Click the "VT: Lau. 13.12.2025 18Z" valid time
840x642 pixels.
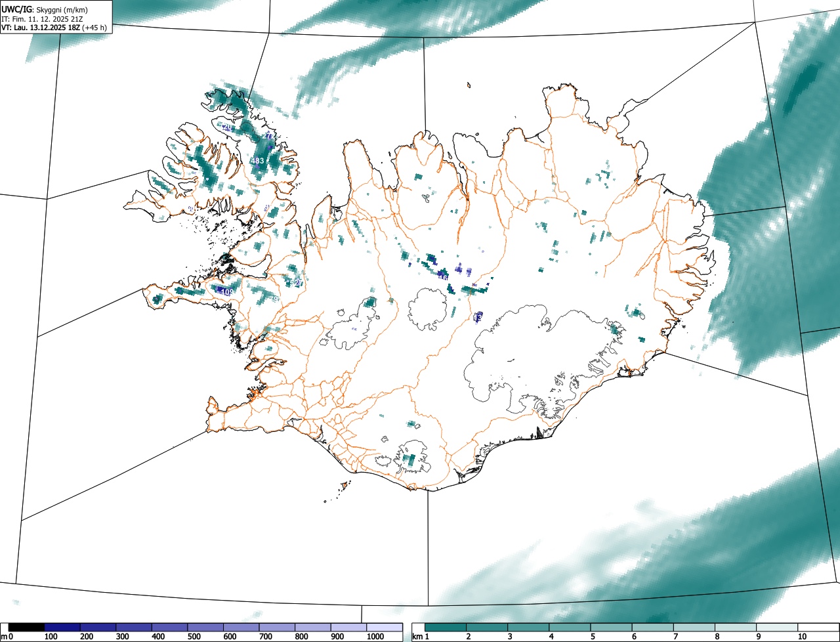point(41,28)
